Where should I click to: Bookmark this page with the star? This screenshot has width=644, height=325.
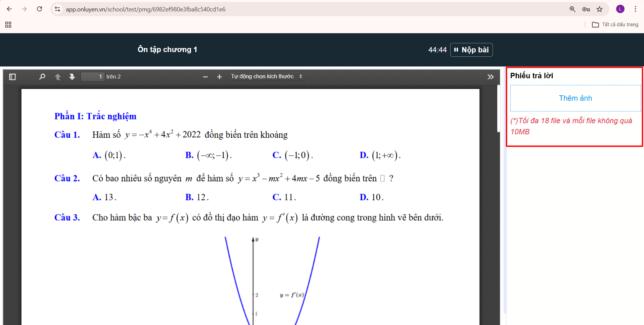tap(599, 9)
